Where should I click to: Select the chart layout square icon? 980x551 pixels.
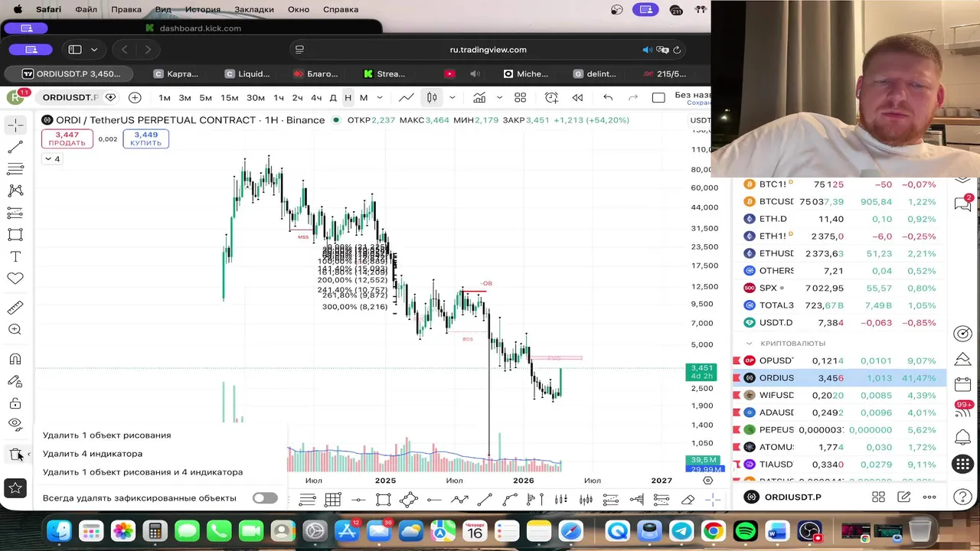[658, 97]
